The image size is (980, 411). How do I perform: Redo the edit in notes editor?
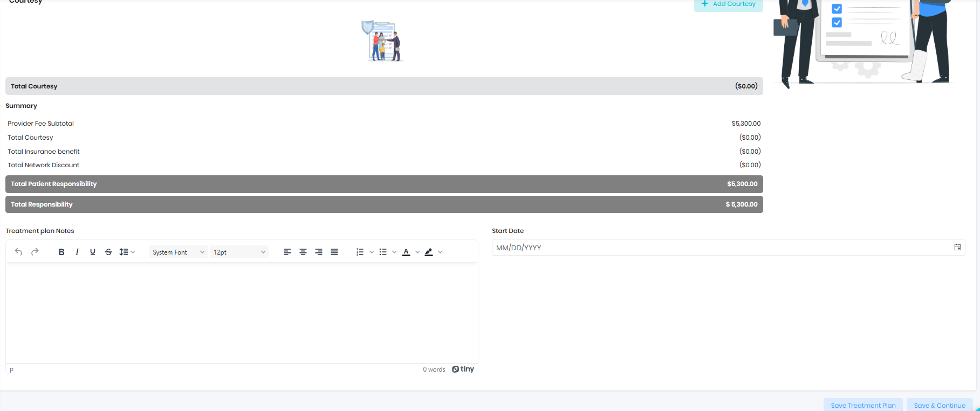[35, 252]
